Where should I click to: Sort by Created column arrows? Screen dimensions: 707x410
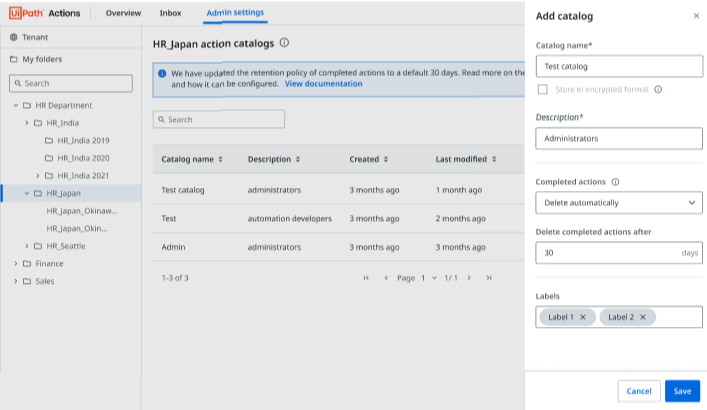click(386, 159)
